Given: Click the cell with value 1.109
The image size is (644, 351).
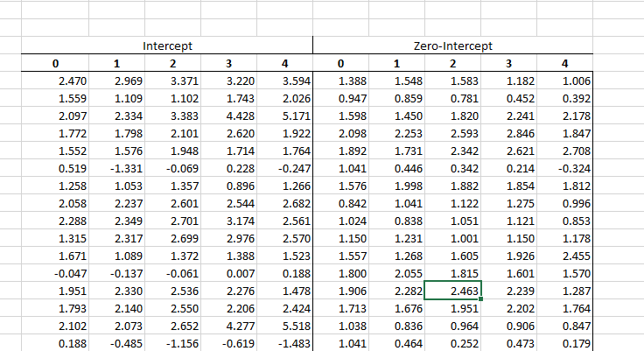Looking at the screenshot, I should click(117, 98).
